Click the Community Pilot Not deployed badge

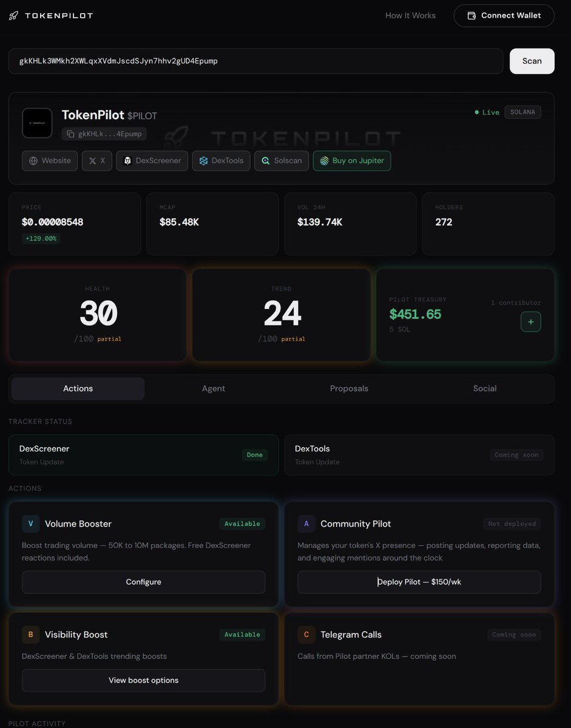[512, 524]
